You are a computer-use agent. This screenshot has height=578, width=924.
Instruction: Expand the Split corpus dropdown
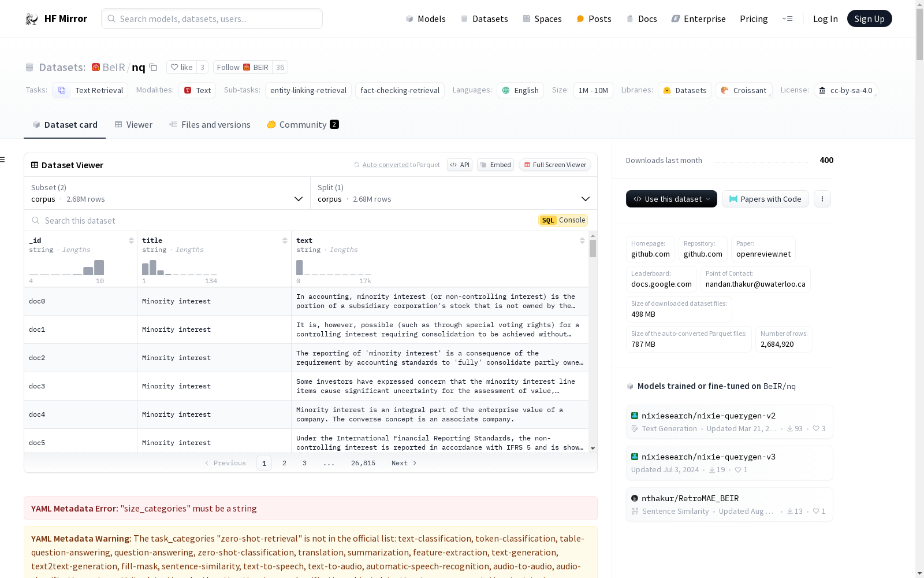tap(453, 193)
